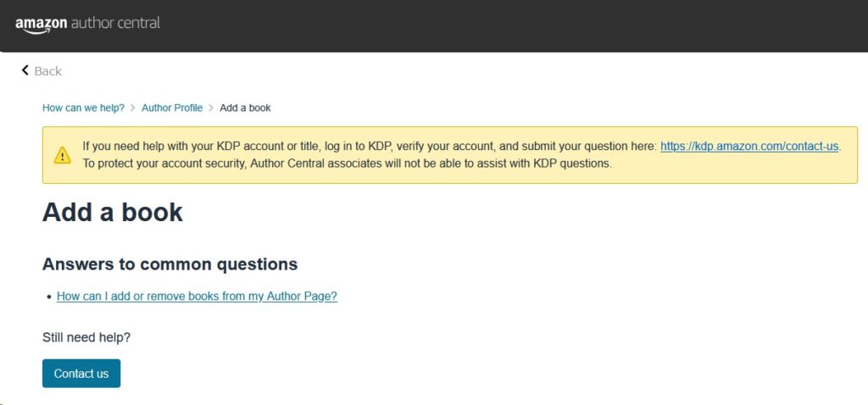This screenshot has height=405, width=868.
Task: Click "author central" text in header logo
Action: pos(115,23)
